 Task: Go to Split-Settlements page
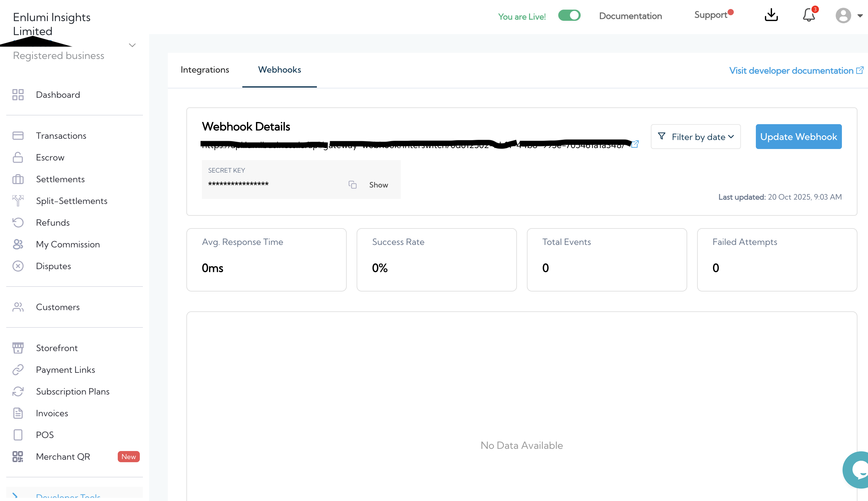(72, 201)
